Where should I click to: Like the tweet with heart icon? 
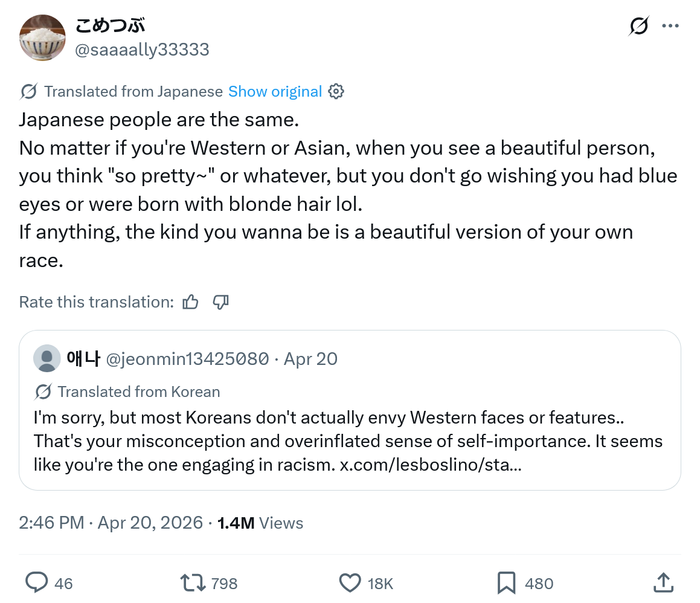pyautogui.click(x=350, y=583)
